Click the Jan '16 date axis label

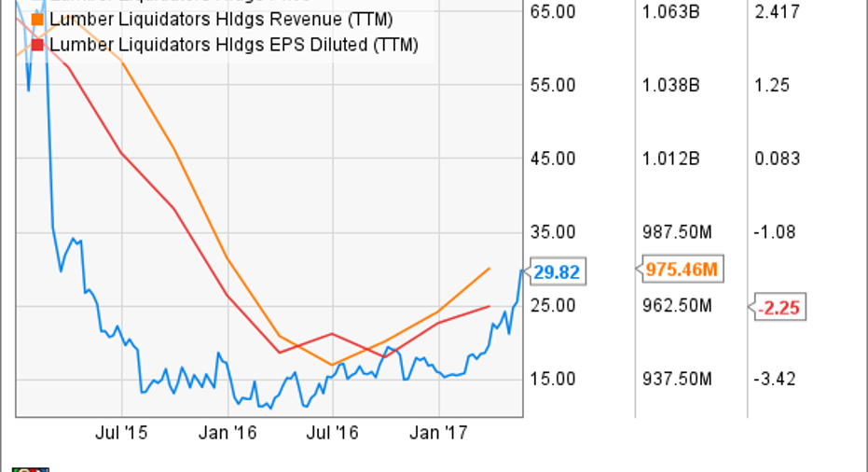tap(228, 433)
